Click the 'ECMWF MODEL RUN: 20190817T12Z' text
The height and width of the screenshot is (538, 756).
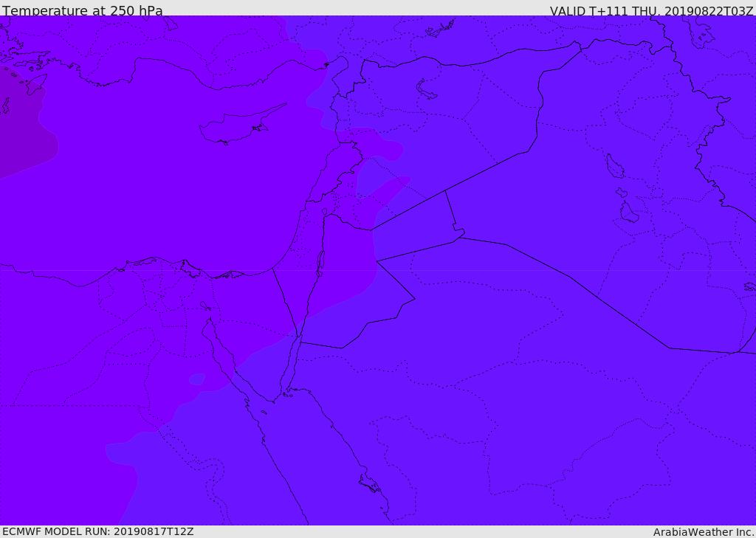98,531
